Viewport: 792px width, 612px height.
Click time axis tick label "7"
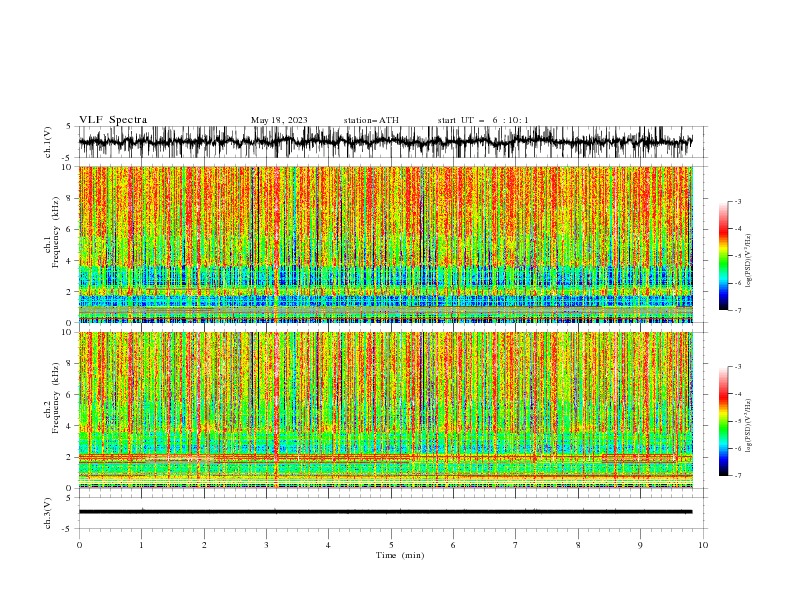point(516,545)
